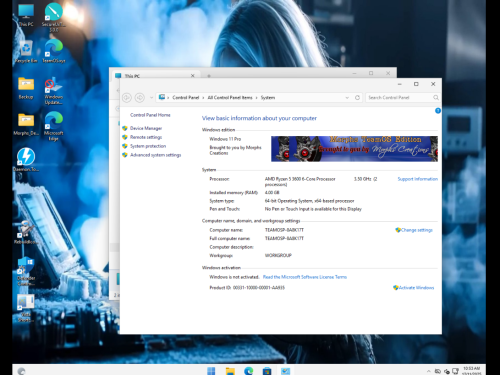This screenshot has height=375, width=500.
Task: Click the Search Control Panel field
Action: 402,98
